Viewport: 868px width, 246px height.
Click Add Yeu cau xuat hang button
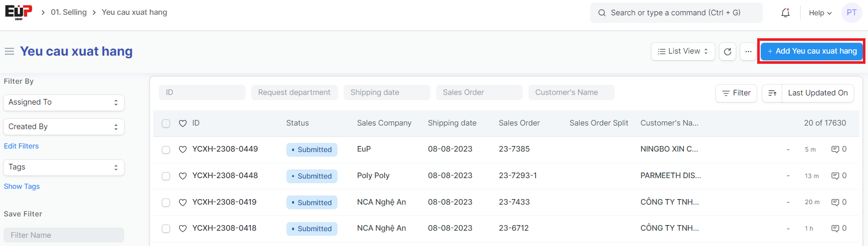811,52
